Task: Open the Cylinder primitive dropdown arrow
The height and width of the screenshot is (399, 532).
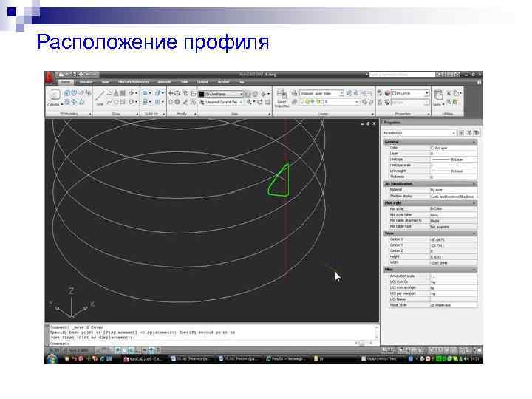Action: 62,104
